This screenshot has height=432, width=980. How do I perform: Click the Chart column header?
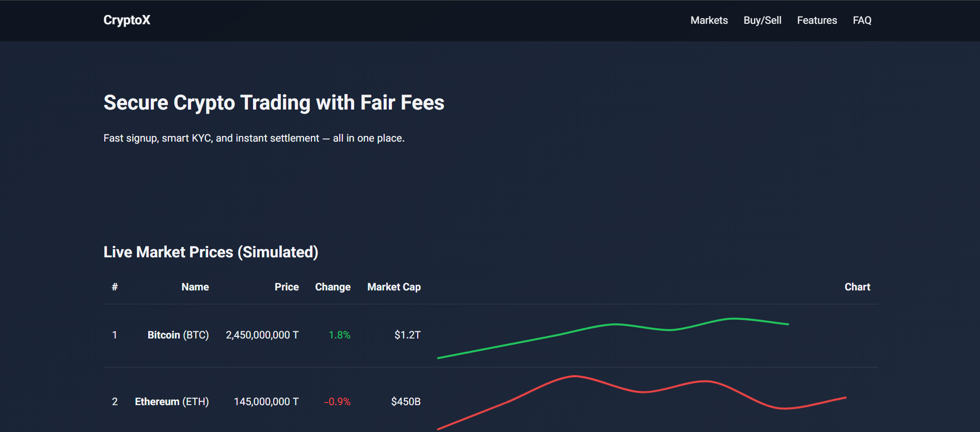(x=857, y=287)
